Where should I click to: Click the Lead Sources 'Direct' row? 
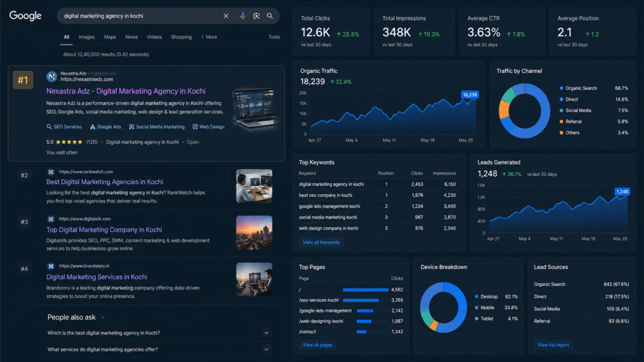581,297
